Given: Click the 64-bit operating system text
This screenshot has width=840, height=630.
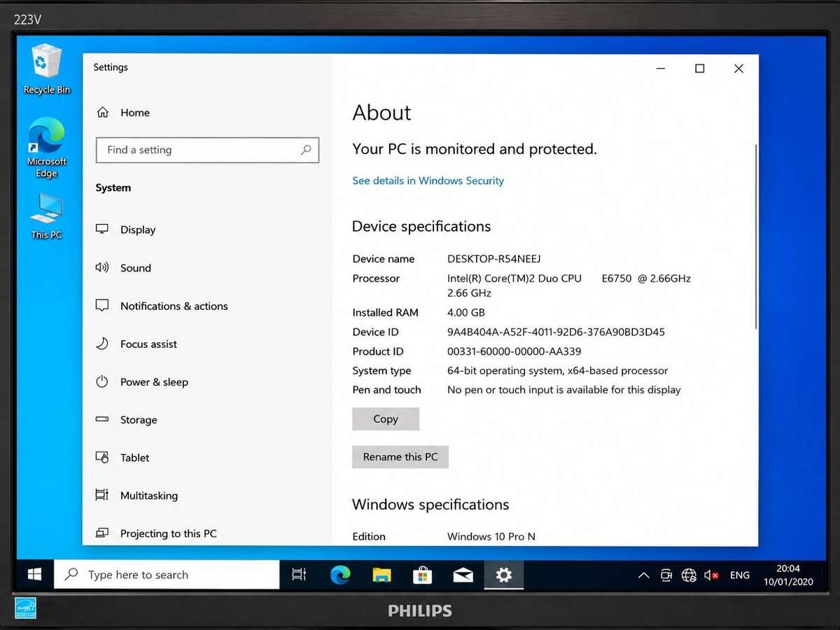Looking at the screenshot, I should pyautogui.click(x=558, y=371).
